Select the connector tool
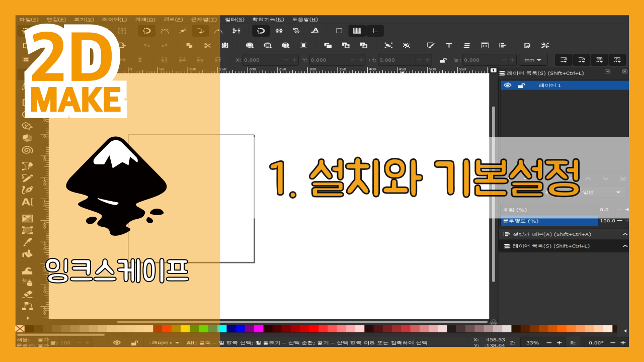This screenshot has width=644, height=362. pyautogui.click(x=27, y=306)
